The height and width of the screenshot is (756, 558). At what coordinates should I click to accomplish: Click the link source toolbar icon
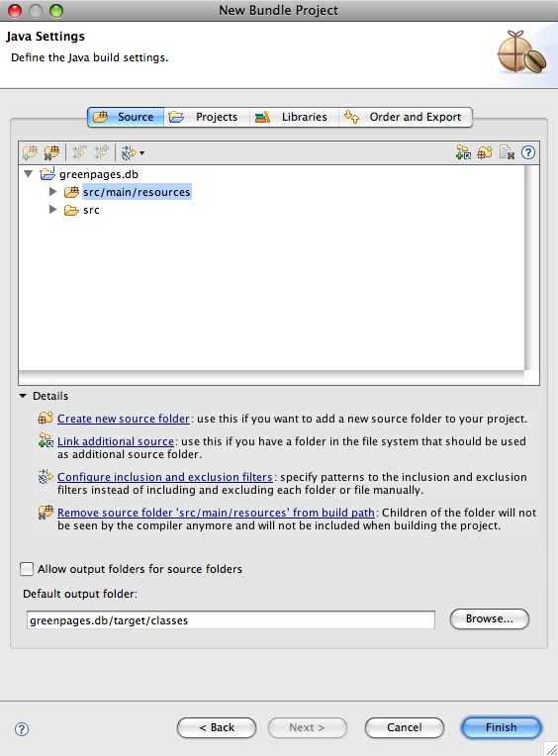(464, 152)
